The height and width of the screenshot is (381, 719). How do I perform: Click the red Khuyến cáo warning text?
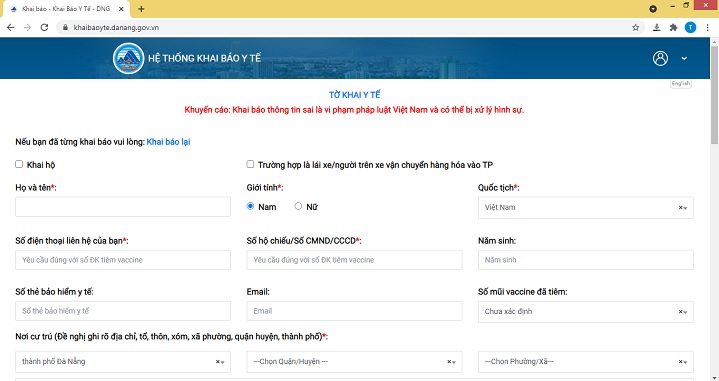click(354, 110)
